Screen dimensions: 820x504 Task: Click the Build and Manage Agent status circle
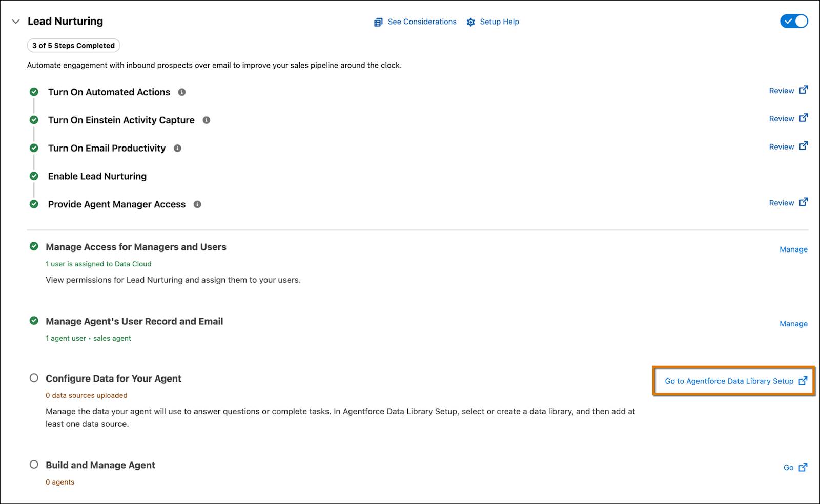34,465
